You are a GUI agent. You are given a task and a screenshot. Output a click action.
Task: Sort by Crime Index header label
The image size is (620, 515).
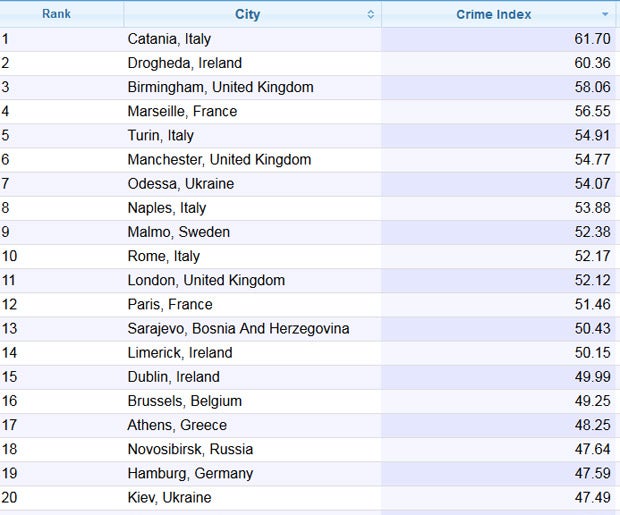tap(494, 14)
